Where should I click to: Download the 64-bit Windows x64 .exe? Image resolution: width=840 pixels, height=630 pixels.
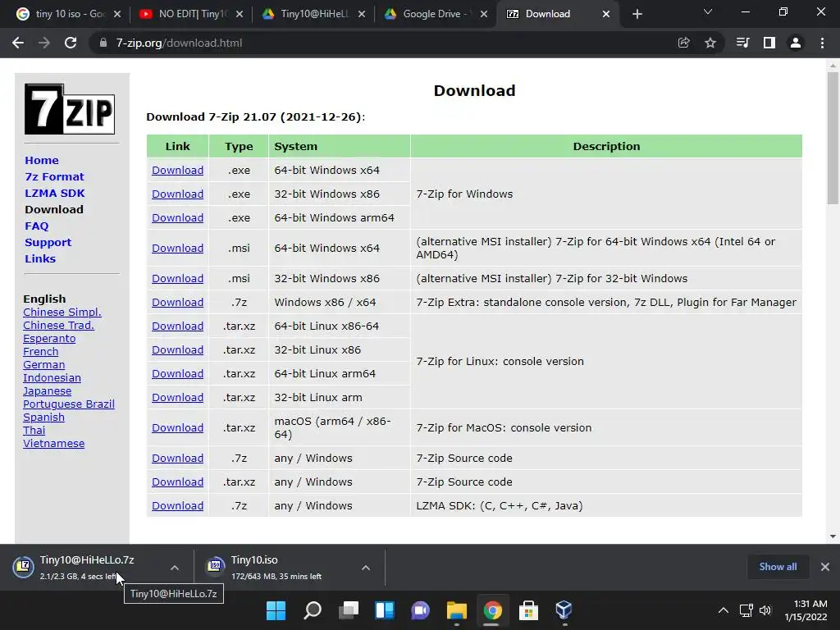click(177, 171)
